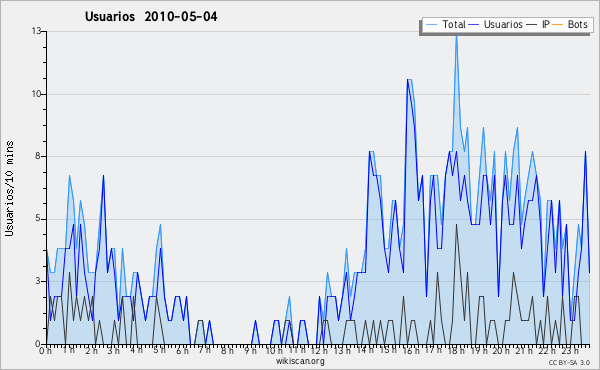The image size is (600, 370).
Task: Select the 'Total' legend entry
Action: [x=446, y=24]
